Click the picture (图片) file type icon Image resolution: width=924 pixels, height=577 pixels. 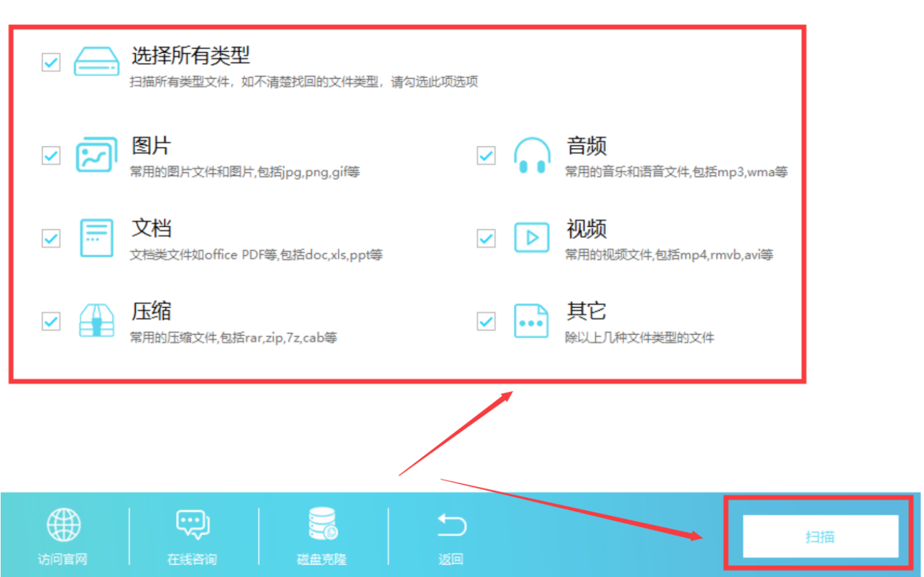pos(96,155)
